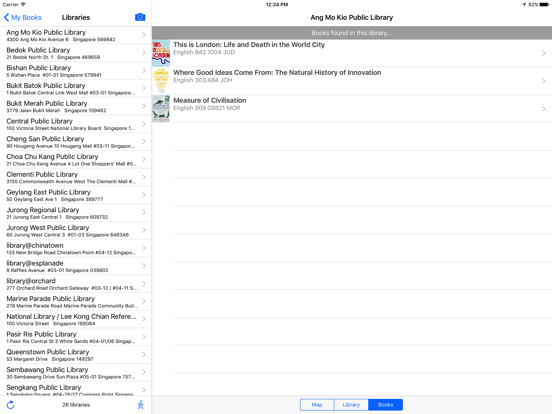
Task: Tap the 12:24 PM clock in status bar
Action: (x=277, y=5)
